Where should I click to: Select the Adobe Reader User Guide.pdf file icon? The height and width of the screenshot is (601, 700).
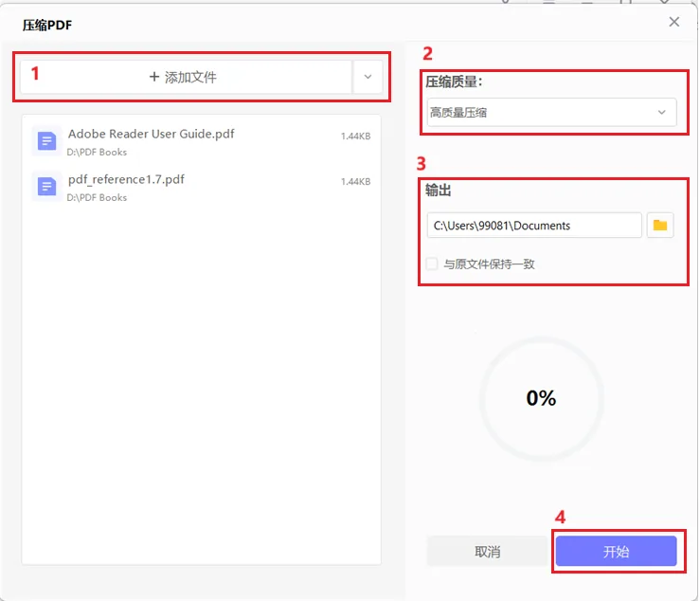click(46, 141)
